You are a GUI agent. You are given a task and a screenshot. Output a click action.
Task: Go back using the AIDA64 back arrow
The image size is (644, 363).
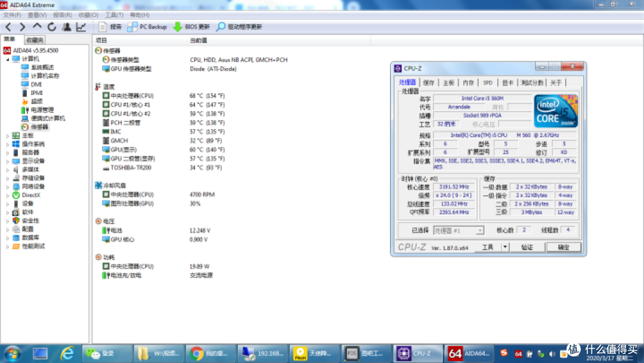[8, 27]
